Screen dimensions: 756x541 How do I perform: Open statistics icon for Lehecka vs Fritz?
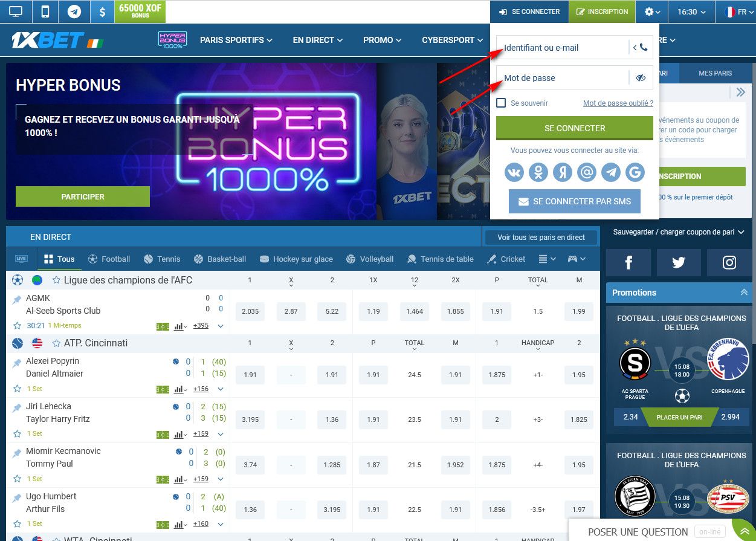click(x=179, y=433)
